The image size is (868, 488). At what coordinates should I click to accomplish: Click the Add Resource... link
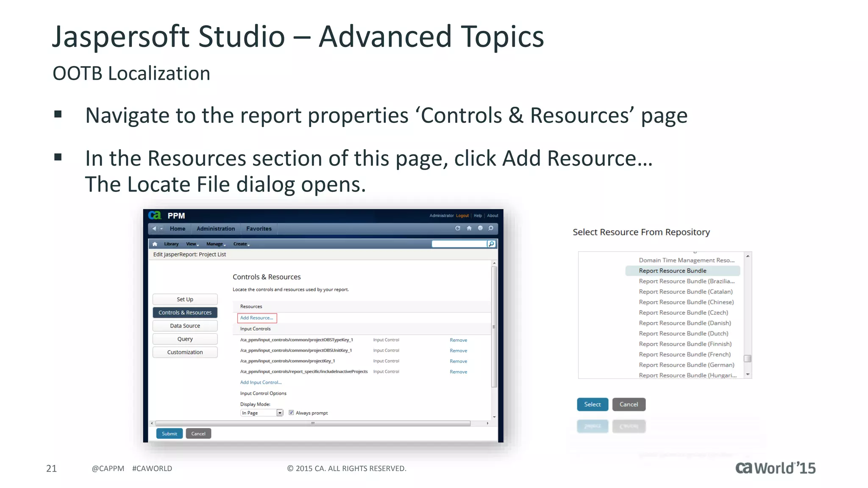tap(257, 318)
